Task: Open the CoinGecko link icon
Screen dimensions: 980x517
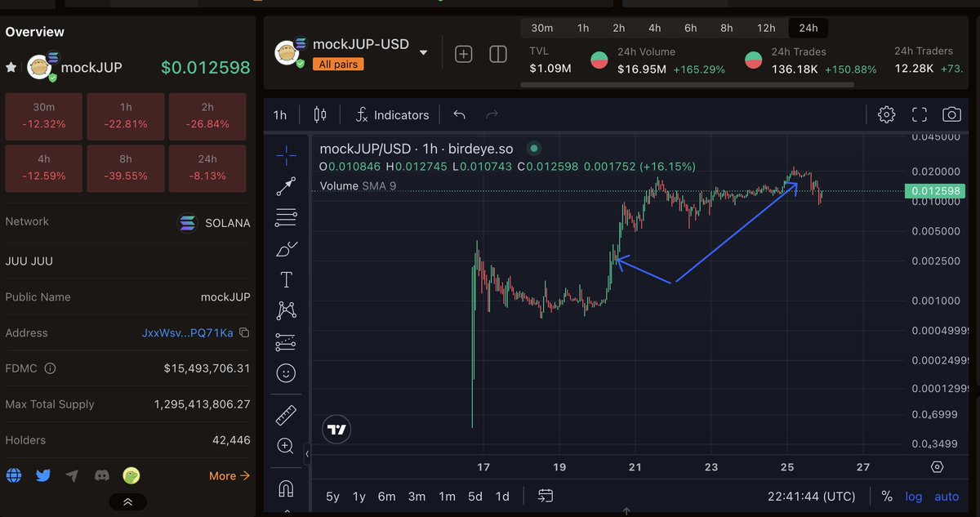Action: click(x=131, y=475)
